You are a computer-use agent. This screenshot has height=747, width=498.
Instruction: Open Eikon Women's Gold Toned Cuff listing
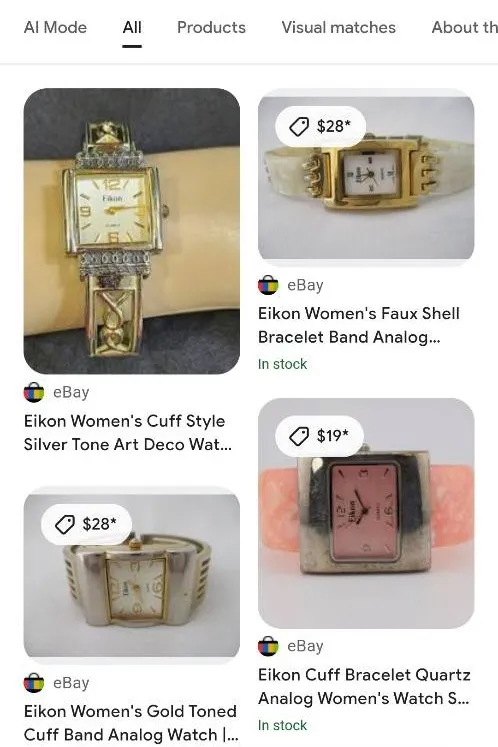click(x=132, y=723)
